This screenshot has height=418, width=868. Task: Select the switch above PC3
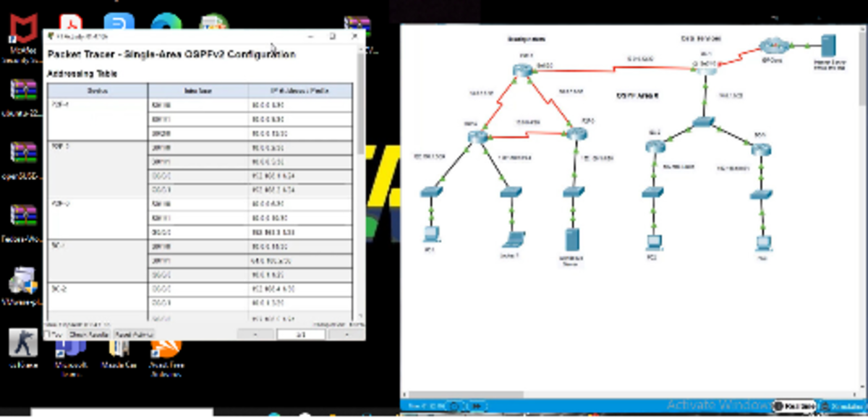click(761, 195)
